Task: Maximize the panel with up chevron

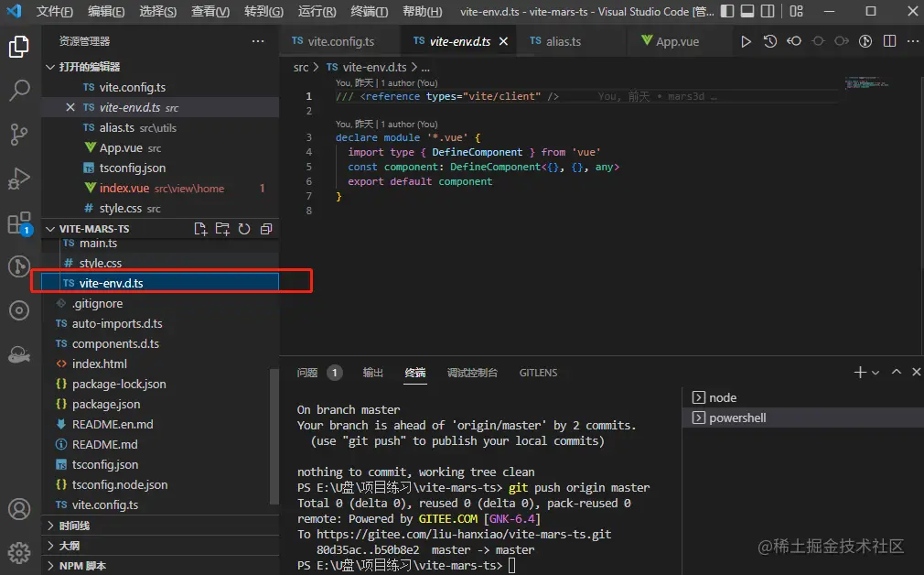Action: coord(897,372)
